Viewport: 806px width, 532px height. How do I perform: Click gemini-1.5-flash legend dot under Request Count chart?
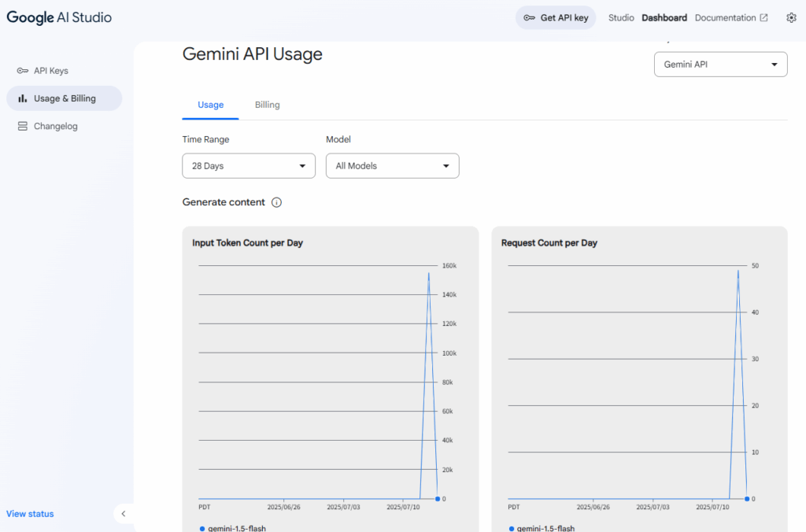[x=512, y=528]
